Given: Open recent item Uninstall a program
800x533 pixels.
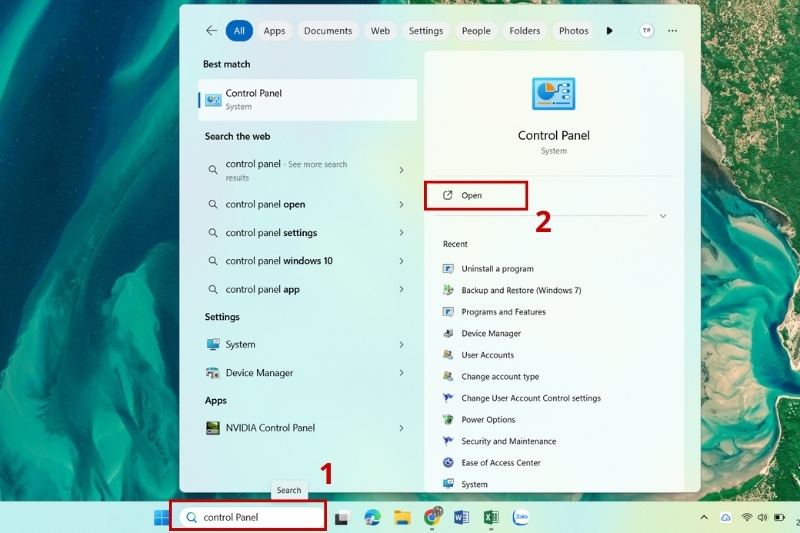Looking at the screenshot, I should 497,269.
